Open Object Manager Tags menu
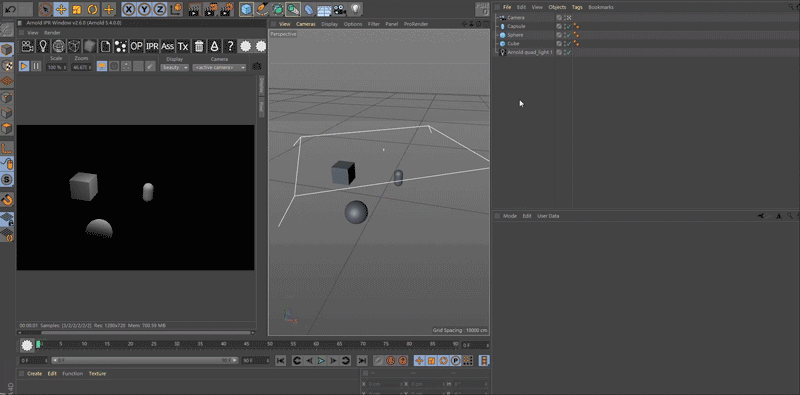 point(577,7)
